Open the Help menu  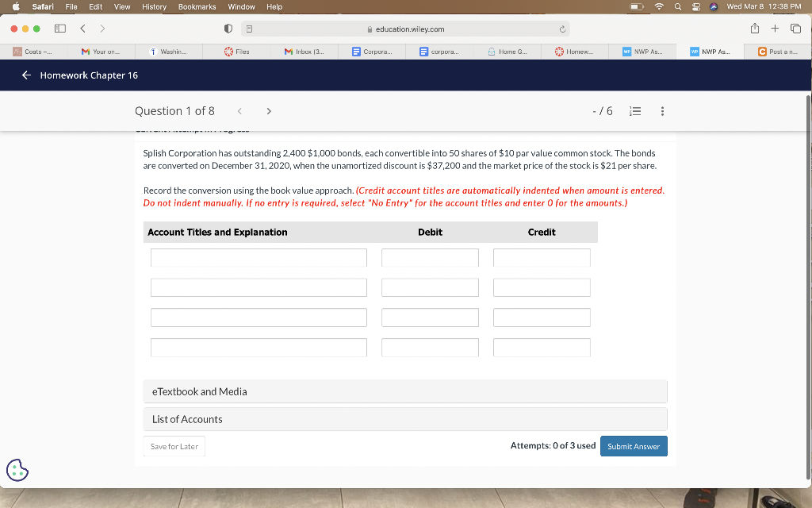coord(274,6)
